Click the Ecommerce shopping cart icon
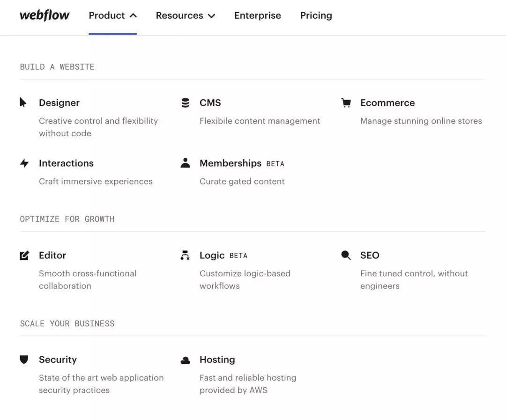This screenshot has width=506, height=420. pos(346,103)
